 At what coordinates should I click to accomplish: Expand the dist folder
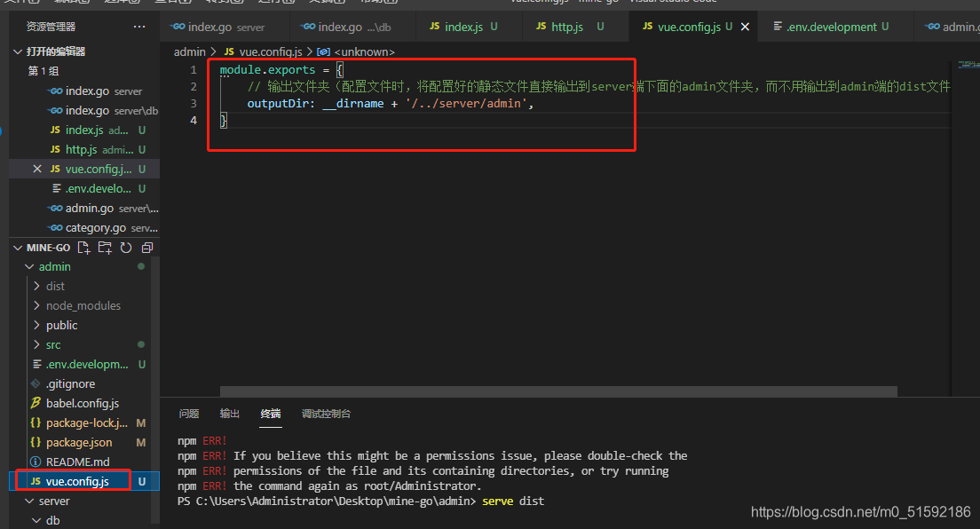pyautogui.click(x=37, y=286)
